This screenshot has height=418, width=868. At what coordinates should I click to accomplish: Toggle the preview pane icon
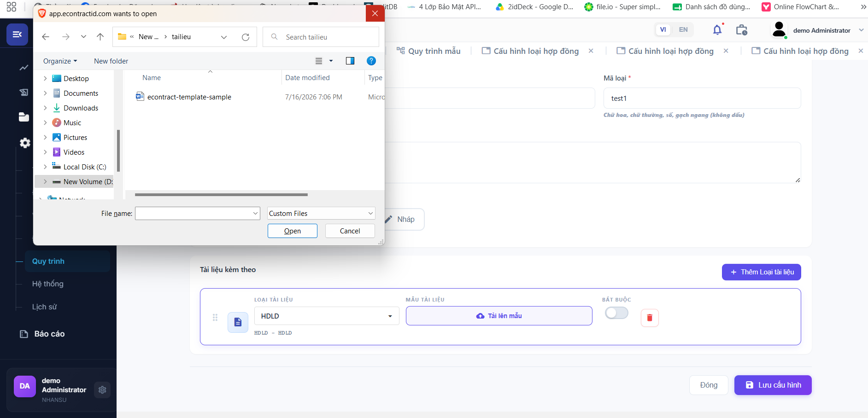350,61
